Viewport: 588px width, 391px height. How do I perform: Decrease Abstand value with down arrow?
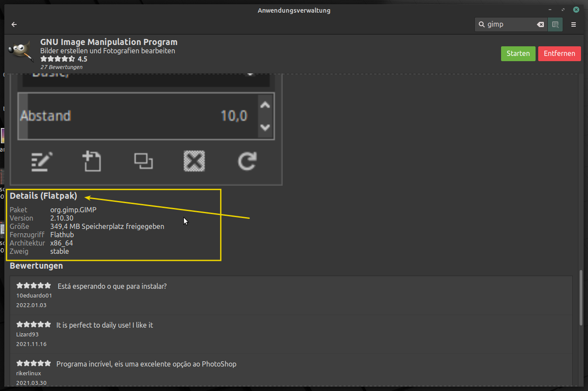[x=265, y=128]
